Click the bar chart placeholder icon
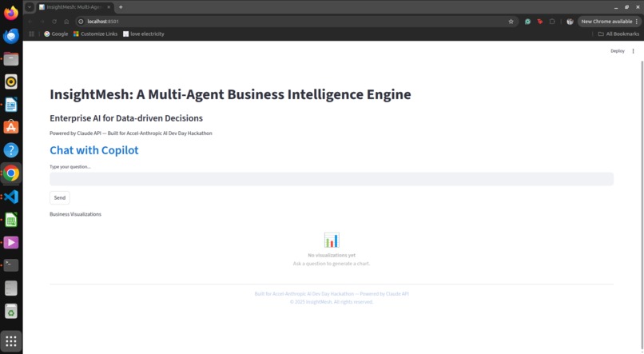Viewport: 644px width, 354px height. tap(332, 240)
